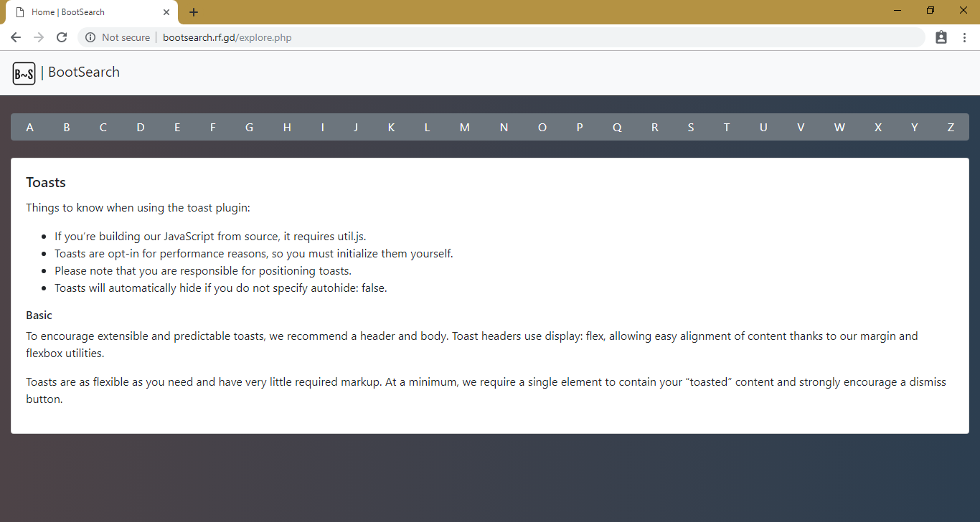Reload the page with the refresh icon
This screenshot has height=522, width=980.
[x=62, y=37]
